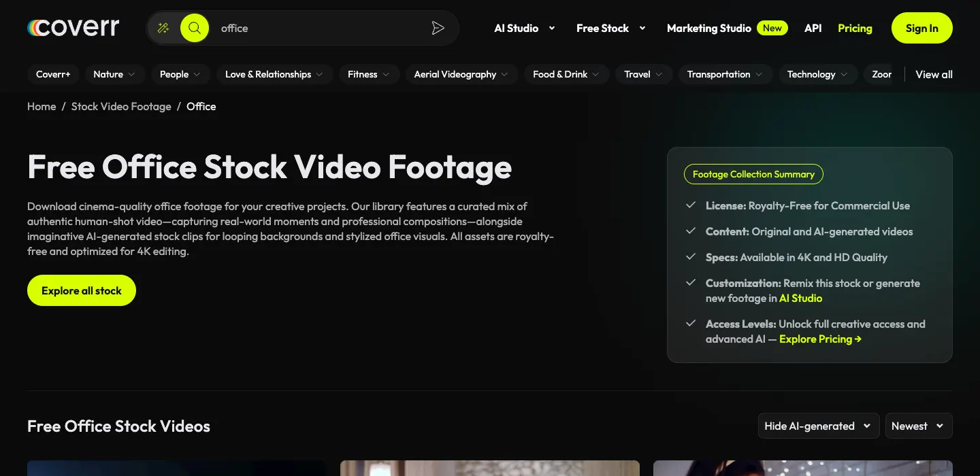Open Marketing Studio page

tap(709, 28)
